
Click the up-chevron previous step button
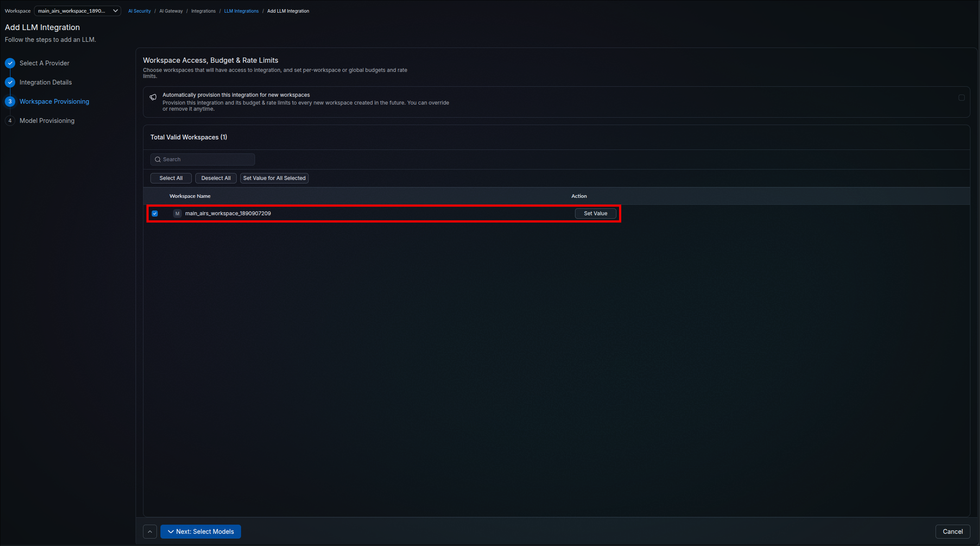point(150,531)
